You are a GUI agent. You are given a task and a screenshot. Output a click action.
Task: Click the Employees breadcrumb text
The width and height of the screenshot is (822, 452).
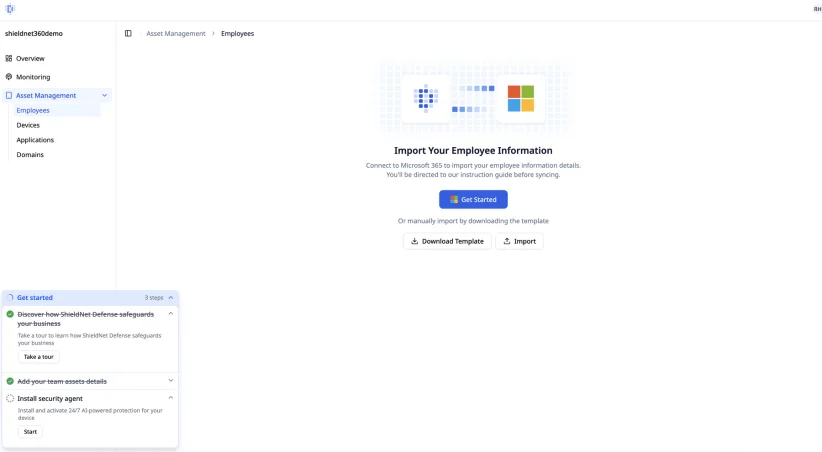237,34
